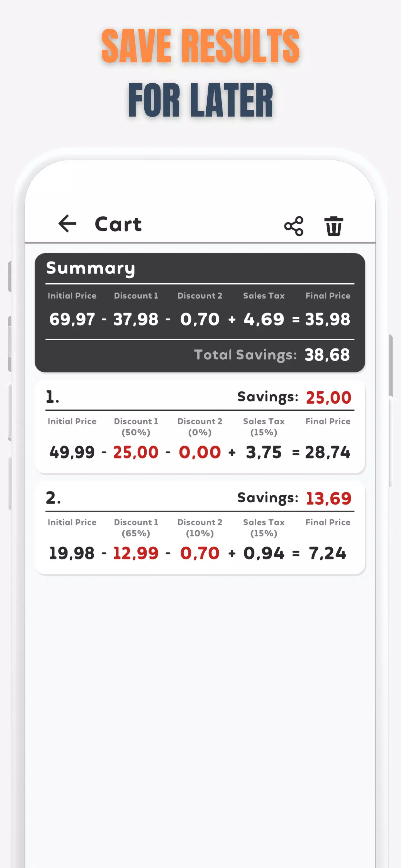Select item 2 initial price 19,98
This screenshot has height=868, width=401.
(72, 553)
